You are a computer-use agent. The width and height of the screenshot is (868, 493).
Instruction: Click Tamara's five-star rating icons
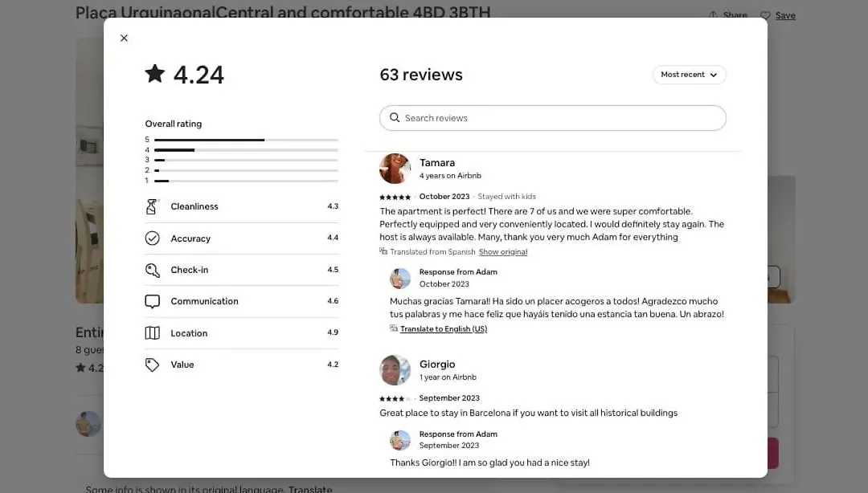point(395,197)
